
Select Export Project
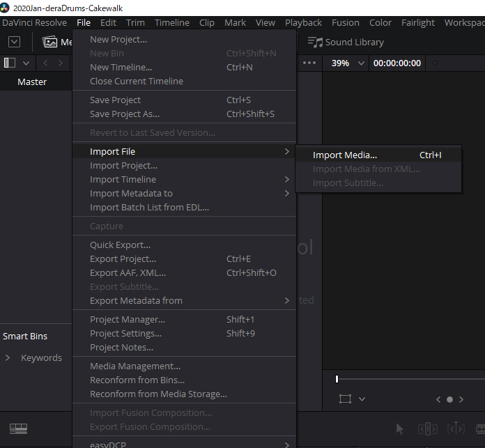[x=185, y=258]
